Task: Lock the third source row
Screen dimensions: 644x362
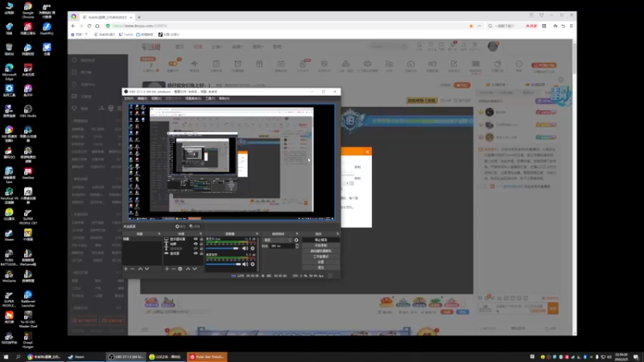Action: click(201, 249)
